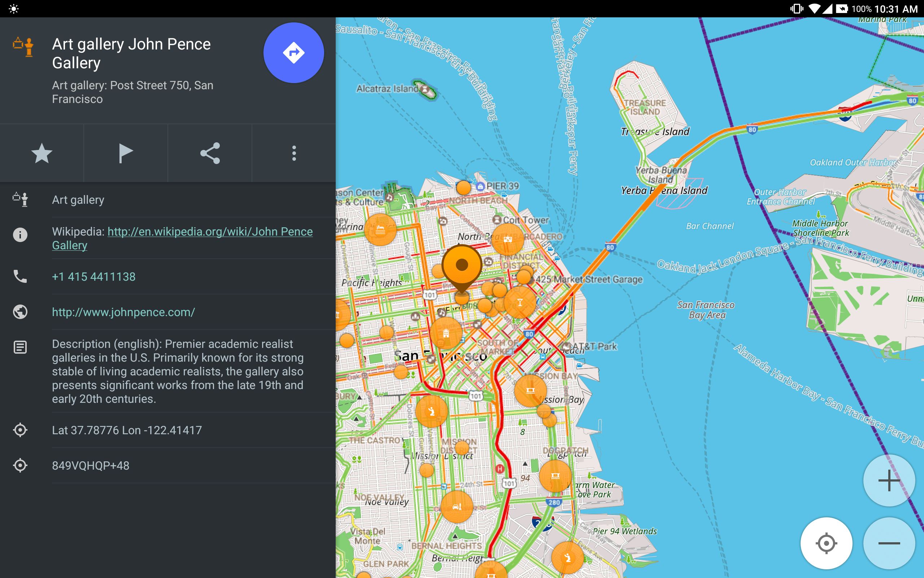The image size is (924, 578).
Task: Open the brightness indicator in status bar
Action: click(14, 9)
